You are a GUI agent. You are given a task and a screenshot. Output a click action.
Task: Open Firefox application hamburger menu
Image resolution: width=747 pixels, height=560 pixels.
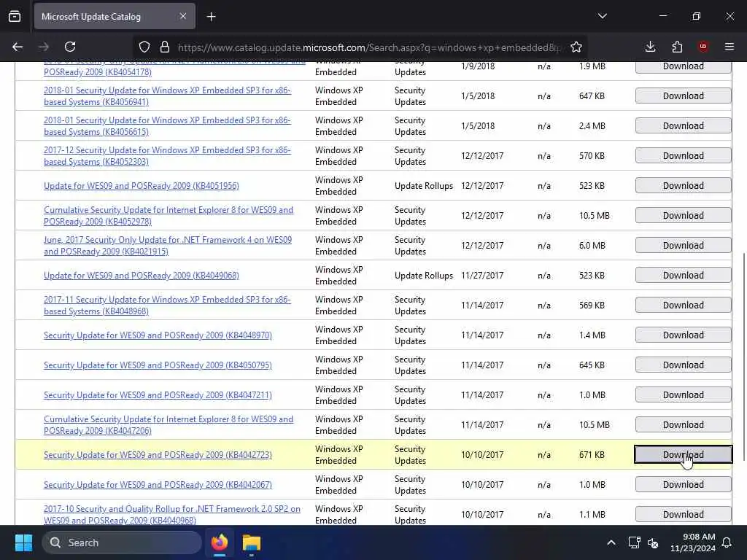729,47
